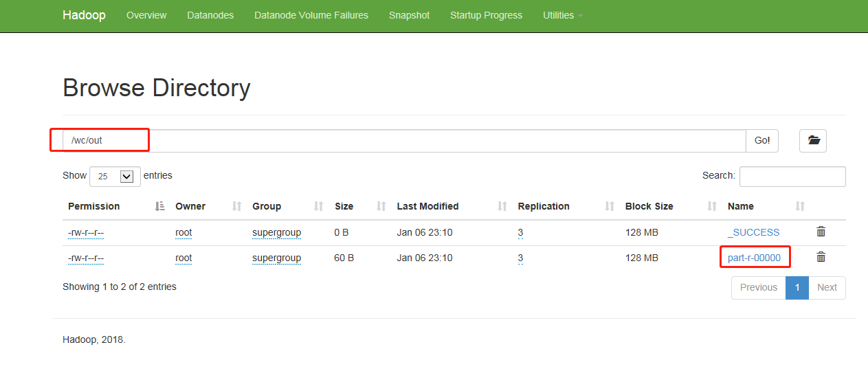This screenshot has width=868, height=369.
Task: Click the Search input field
Action: pyautogui.click(x=792, y=176)
